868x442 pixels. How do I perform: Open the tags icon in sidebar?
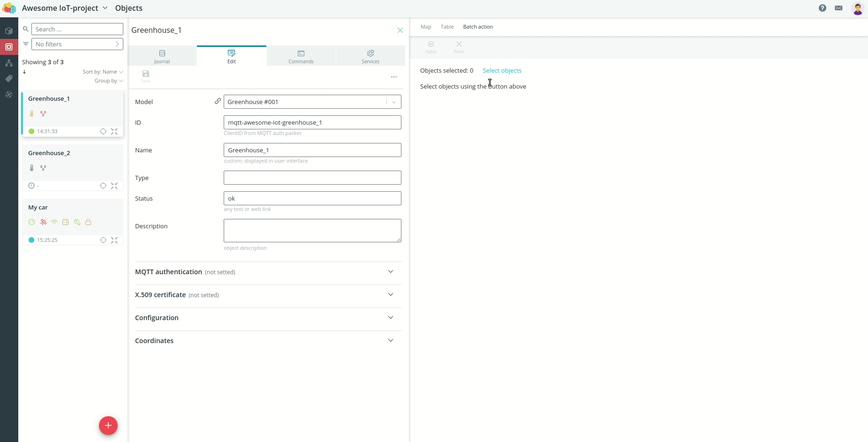coord(9,79)
